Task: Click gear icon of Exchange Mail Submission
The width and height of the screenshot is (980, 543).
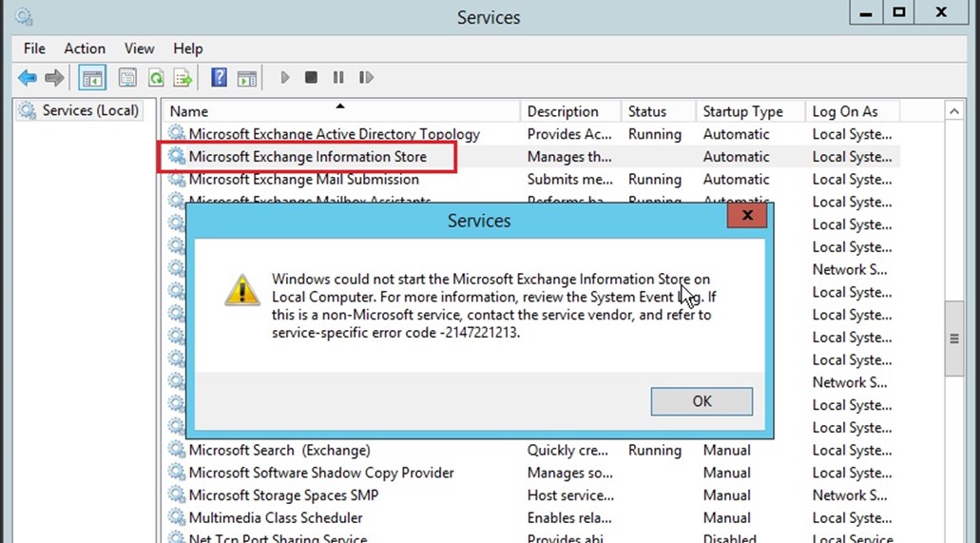Action: 177,179
